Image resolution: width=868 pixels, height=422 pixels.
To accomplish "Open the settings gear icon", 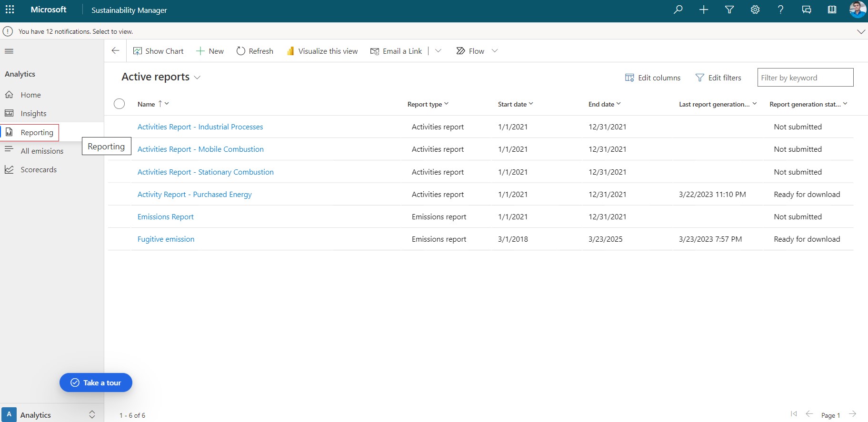I will tap(755, 10).
